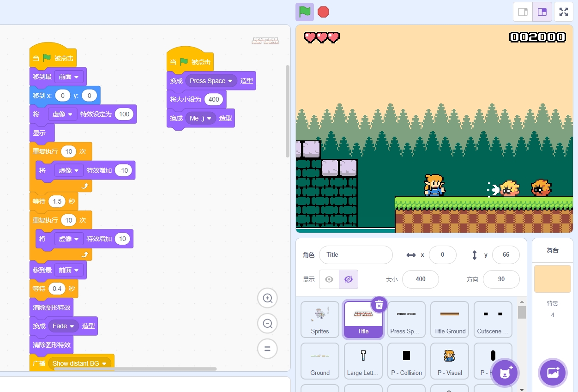Click the sprite name field Title
The image size is (578, 392).
point(356,255)
